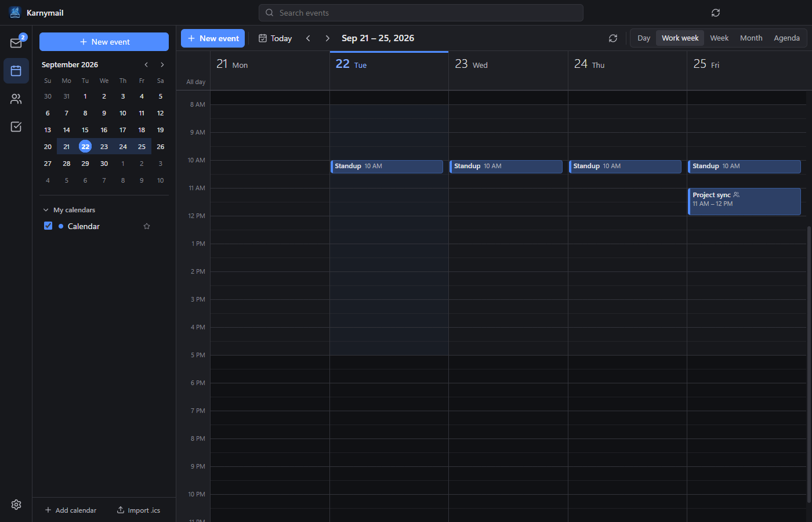Click previous month arrow in mini calendar

coord(146,65)
